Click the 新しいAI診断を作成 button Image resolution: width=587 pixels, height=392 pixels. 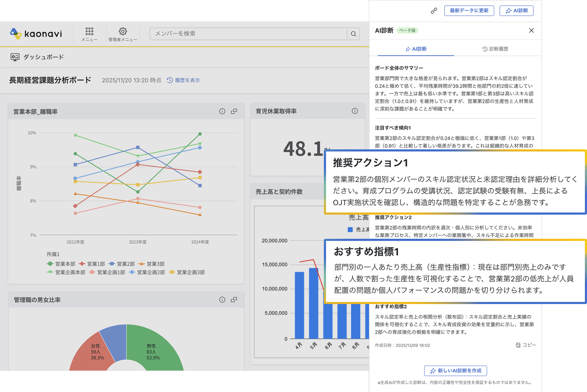(455, 371)
